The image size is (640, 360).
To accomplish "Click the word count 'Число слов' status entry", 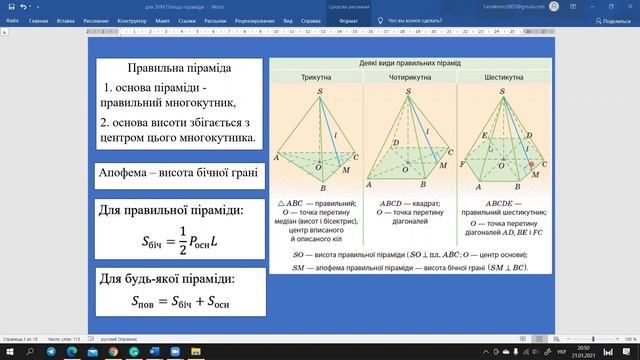I will click(63, 339).
